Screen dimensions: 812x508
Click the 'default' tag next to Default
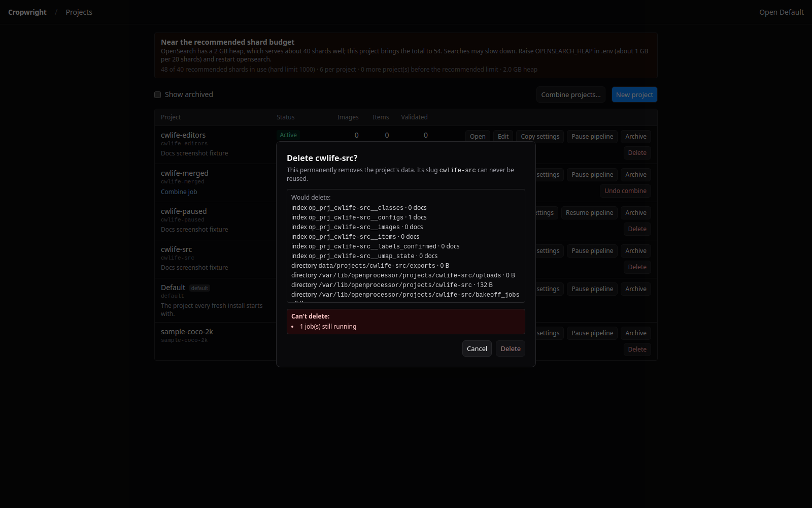tap(199, 288)
